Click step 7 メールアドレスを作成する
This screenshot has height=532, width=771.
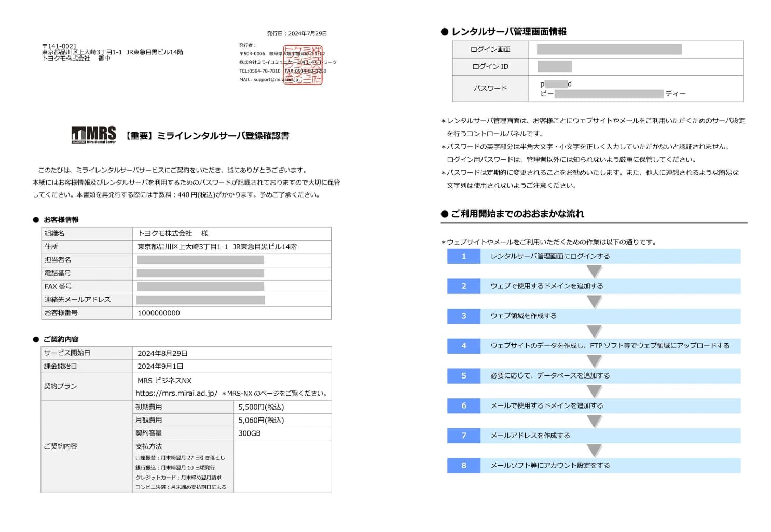point(530,436)
